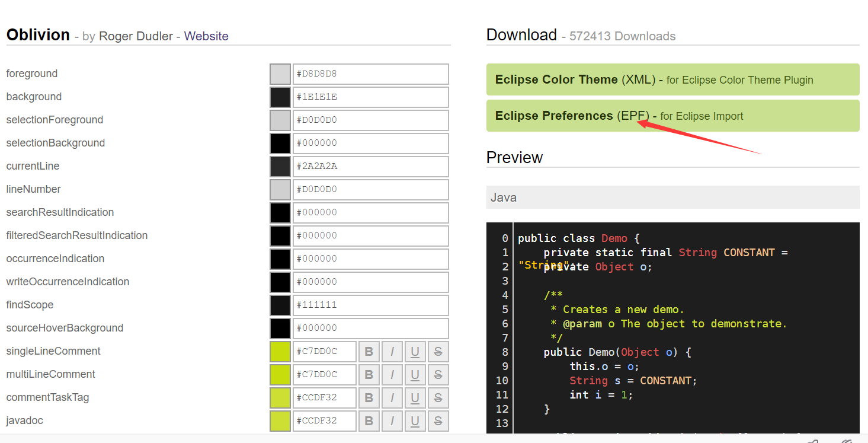Edit the multiLineComment hex field

pyautogui.click(x=325, y=375)
